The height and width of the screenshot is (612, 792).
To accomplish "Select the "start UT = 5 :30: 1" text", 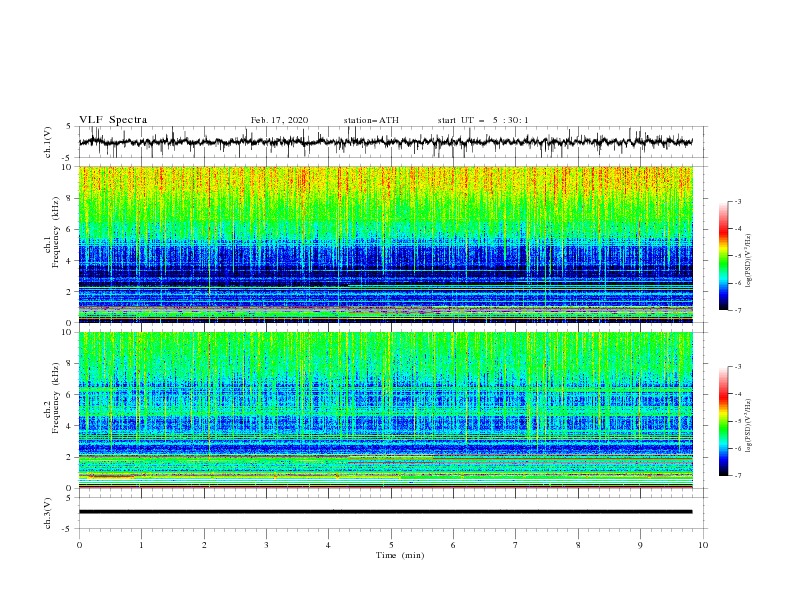I will (483, 120).
